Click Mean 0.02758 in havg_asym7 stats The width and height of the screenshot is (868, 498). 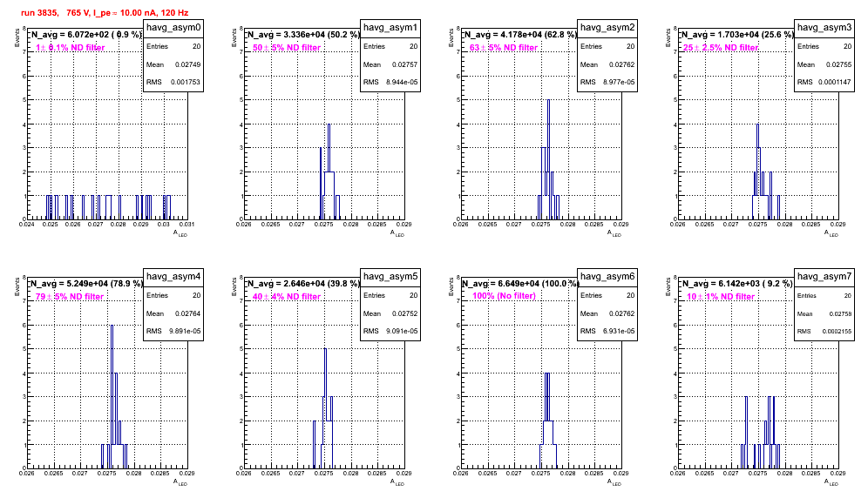coord(824,313)
